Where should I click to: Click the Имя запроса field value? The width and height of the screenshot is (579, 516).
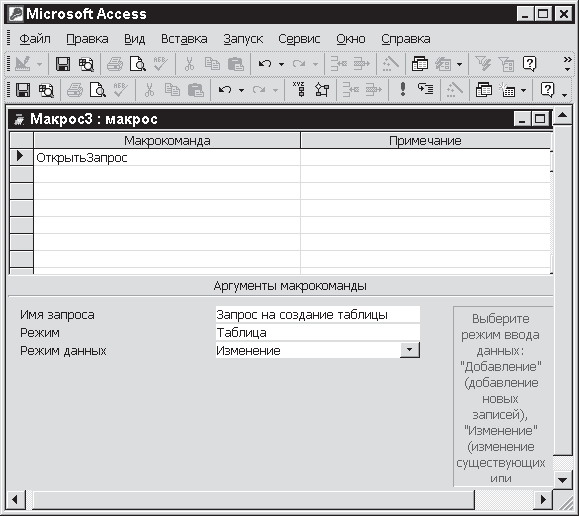point(318,314)
